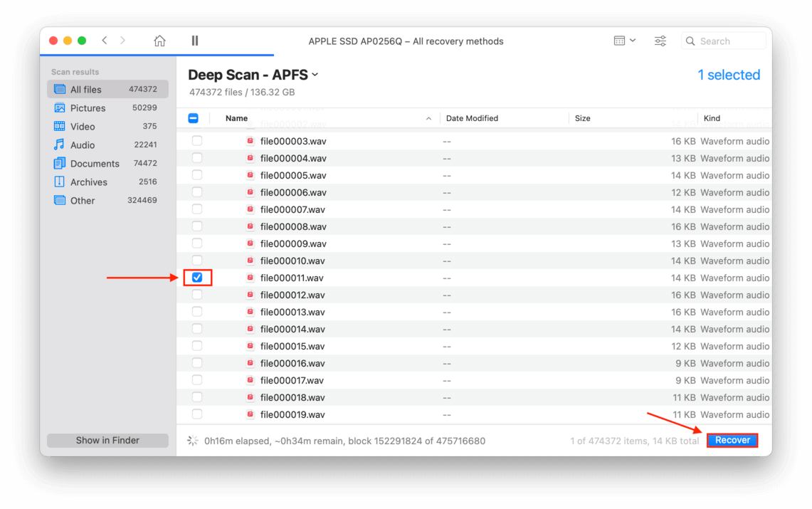Select the file000009.wav filename
The width and height of the screenshot is (812, 509).
pos(293,244)
